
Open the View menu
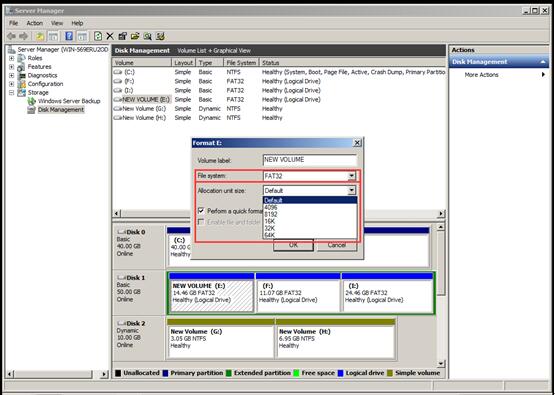click(57, 23)
